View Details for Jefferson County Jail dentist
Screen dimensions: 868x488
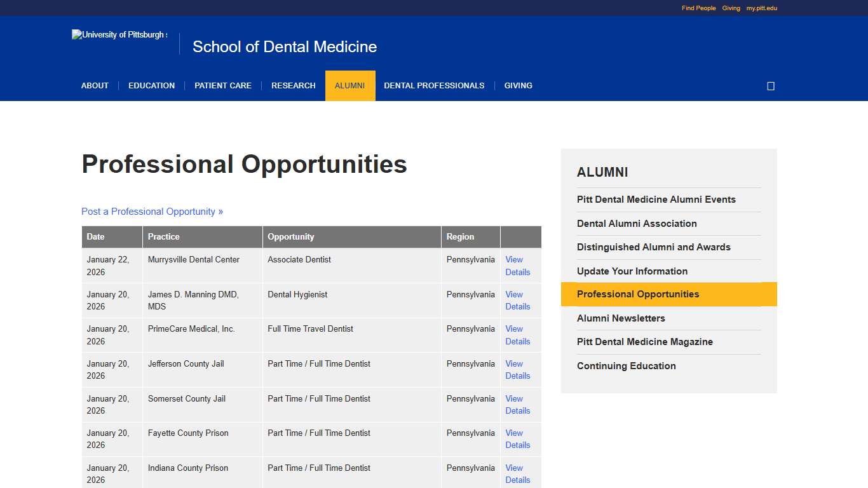click(x=517, y=370)
